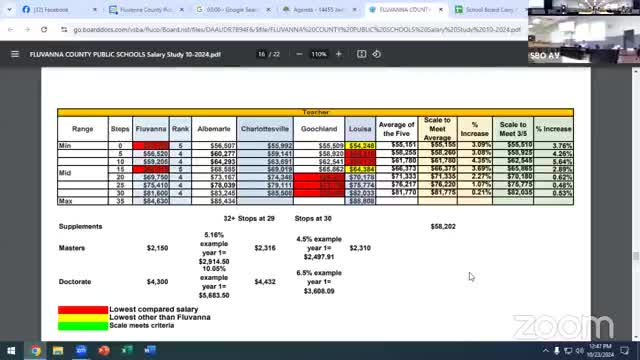Screen dimensions: 640x360
Task: Go forward in browser history
Action: (27, 29)
